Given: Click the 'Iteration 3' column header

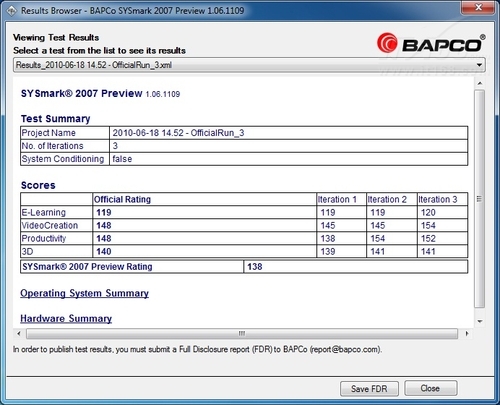Looking at the screenshot, I should pyautogui.click(x=438, y=199).
